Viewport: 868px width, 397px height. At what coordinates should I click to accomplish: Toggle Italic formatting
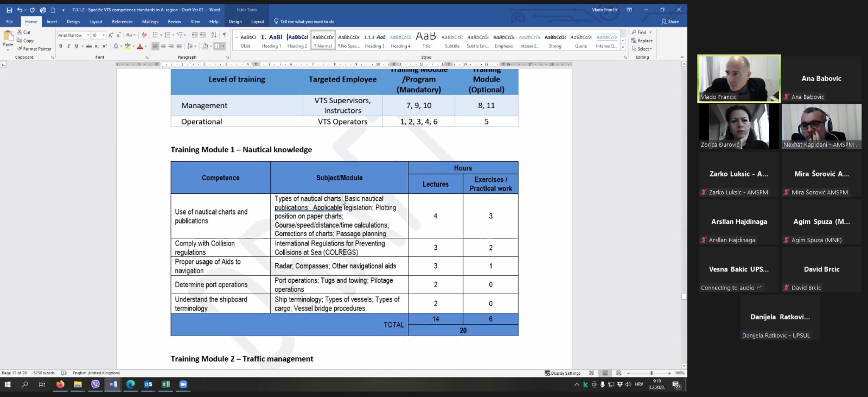pos(68,46)
